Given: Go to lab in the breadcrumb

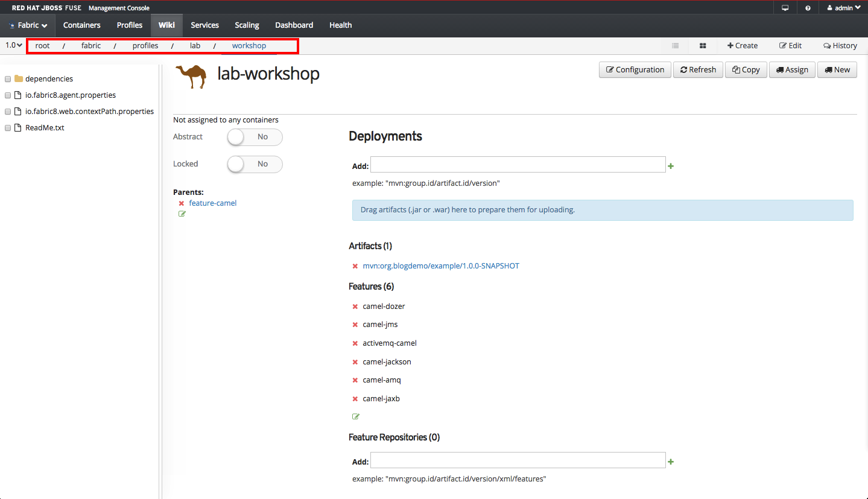Looking at the screenshot, I should click(x=195, y=46).
